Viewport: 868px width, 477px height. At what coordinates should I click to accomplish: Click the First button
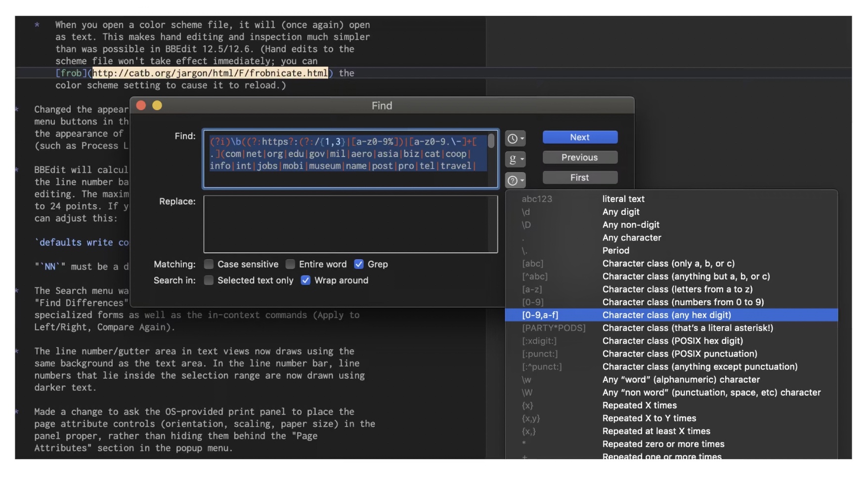pos(580,178)
